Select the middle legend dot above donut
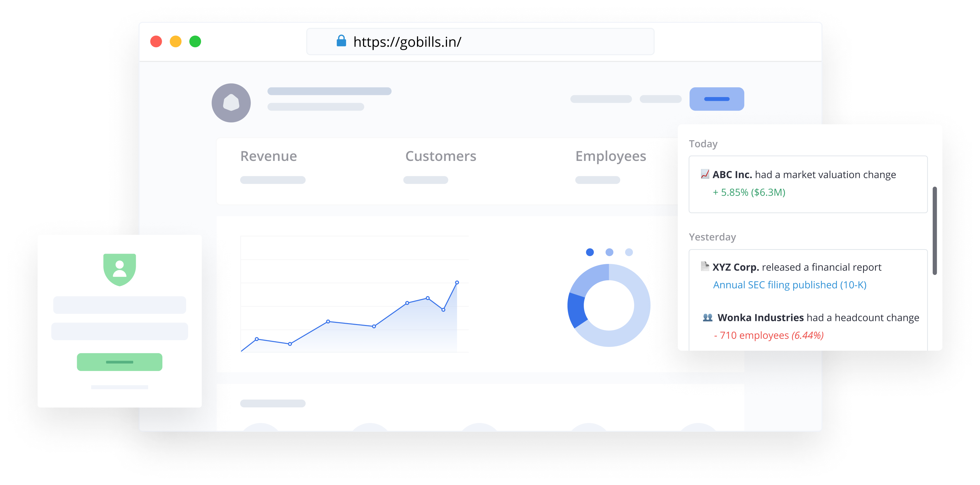 (x=609, y=252)
